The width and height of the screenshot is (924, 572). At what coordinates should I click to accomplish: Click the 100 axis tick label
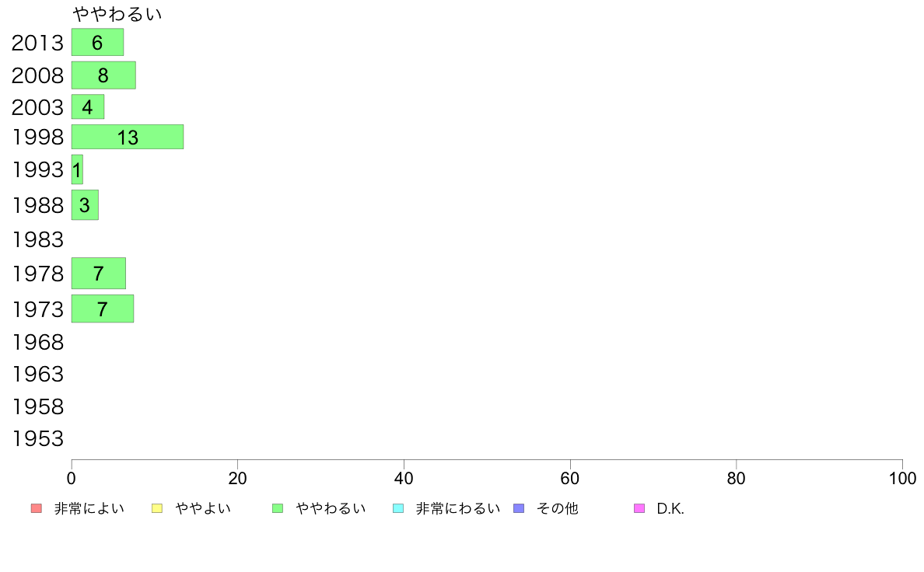(x=902, y=478)
